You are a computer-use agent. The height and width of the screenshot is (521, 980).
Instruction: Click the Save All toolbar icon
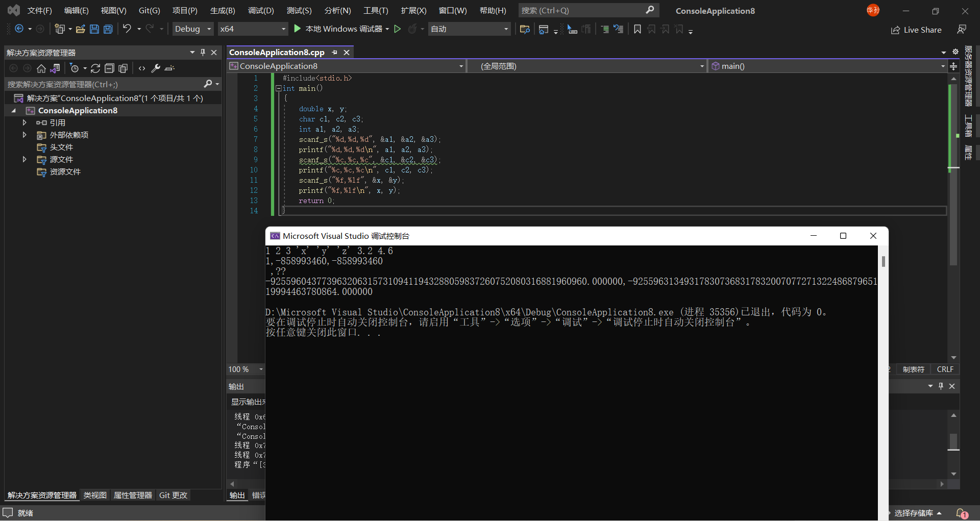108,29
